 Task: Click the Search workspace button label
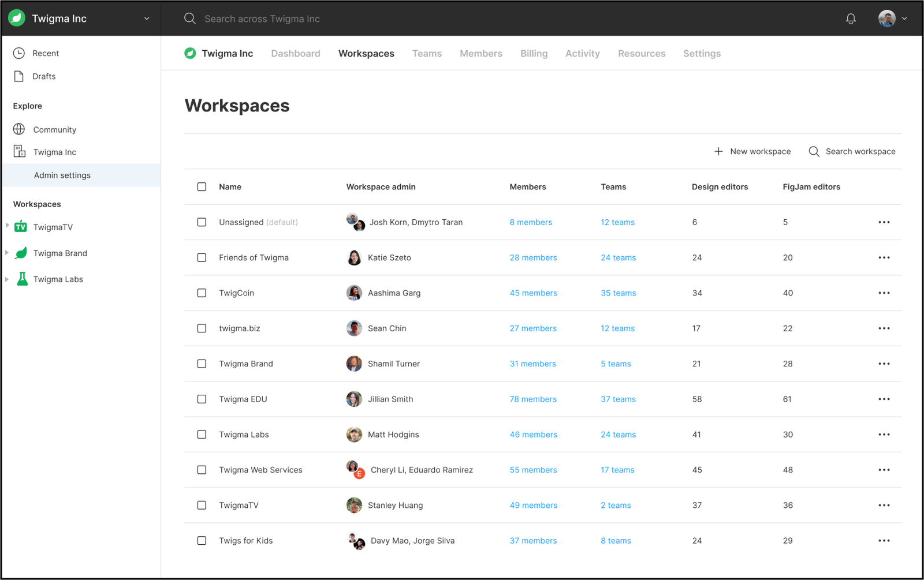coord(860,151)
